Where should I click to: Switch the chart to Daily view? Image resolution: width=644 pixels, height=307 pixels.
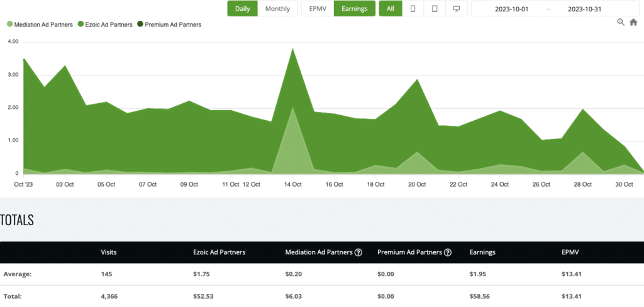[x=242, y=9]
